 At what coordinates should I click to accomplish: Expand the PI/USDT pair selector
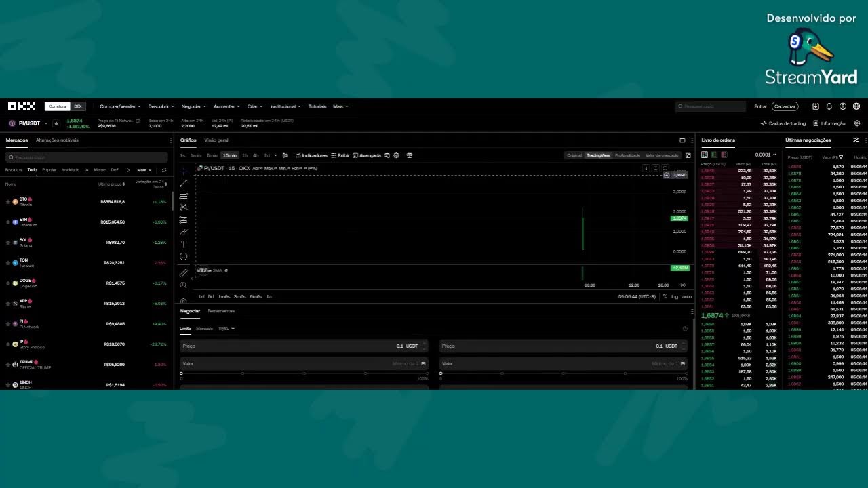tap(46, 123)
